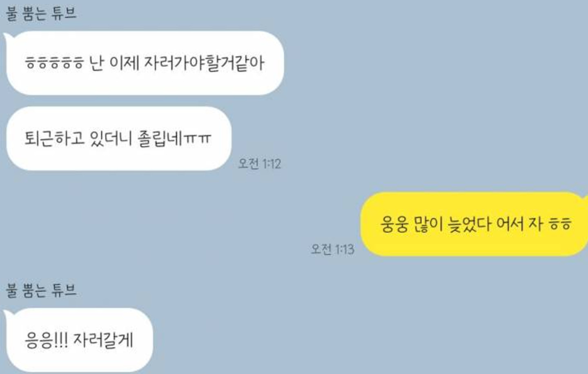Click the ㅠㅠ crying characters after 졸립네
The width and height of the screenshot is (588, 374).
point(198,139)
